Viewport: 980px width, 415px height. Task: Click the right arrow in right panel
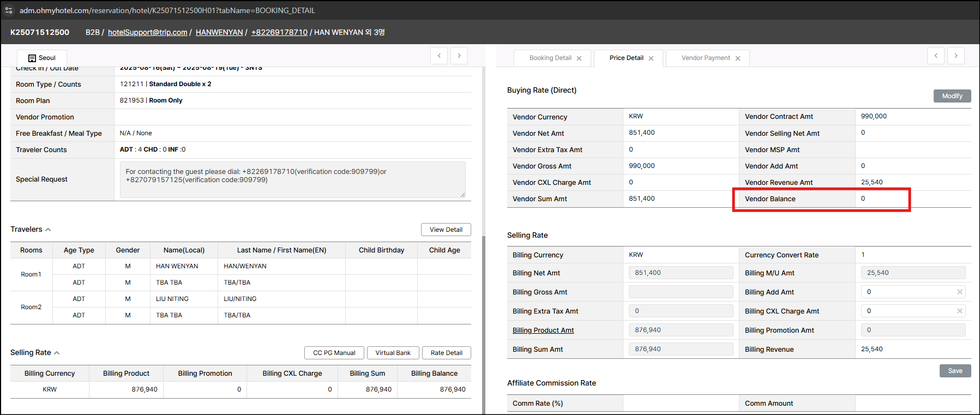point(956,56)
